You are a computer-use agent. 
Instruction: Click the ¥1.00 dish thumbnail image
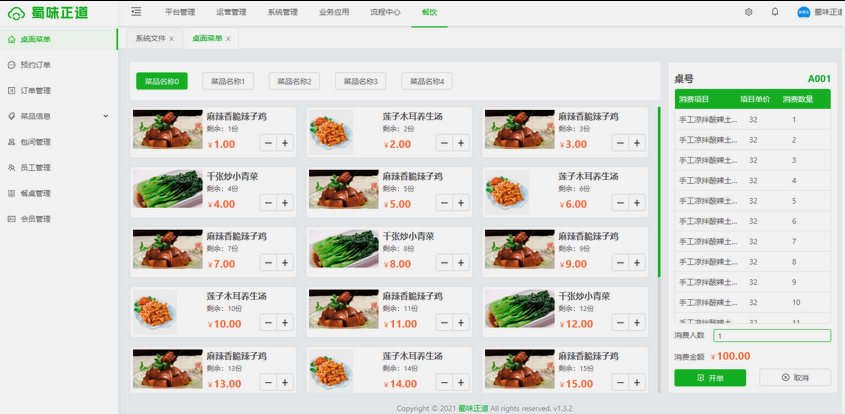point(168,129)
